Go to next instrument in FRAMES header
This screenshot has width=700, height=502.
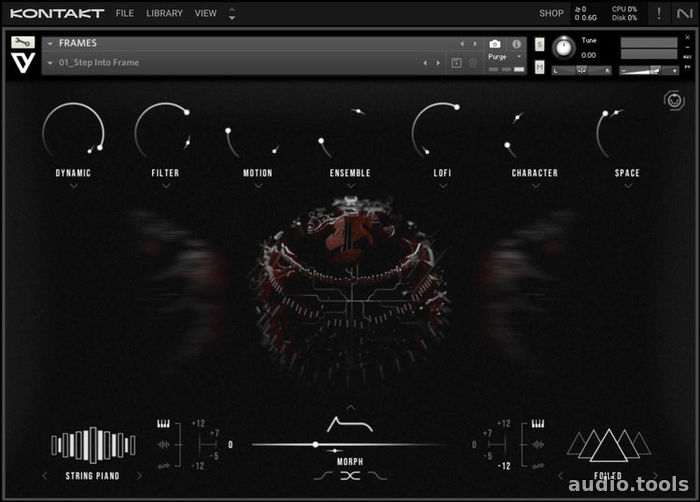(475, 44)
